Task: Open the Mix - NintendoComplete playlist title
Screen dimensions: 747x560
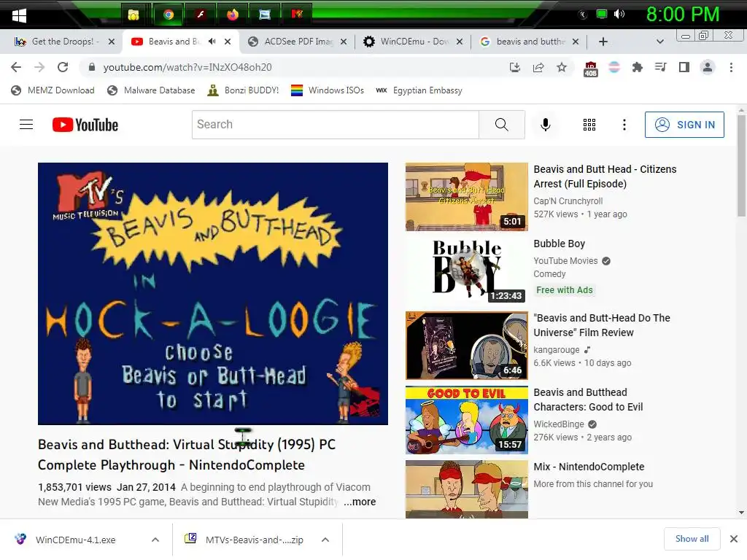Action: 589,467
